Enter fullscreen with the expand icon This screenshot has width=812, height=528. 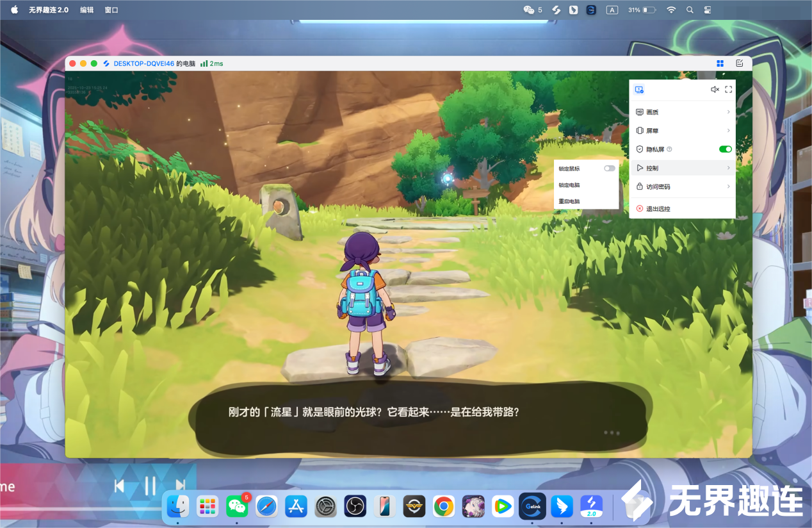click(729, 90)
